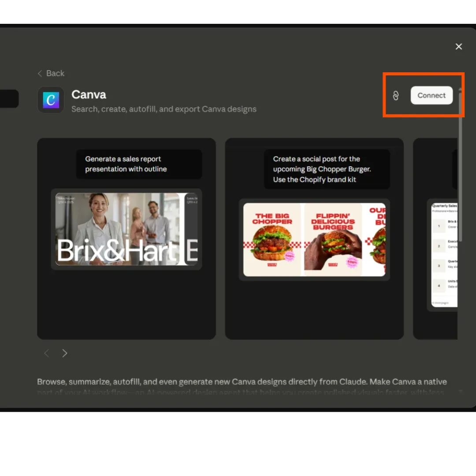476x476 pixels.
Task: Click the Connect button for Canva
Action: click(x=431, y=95)
